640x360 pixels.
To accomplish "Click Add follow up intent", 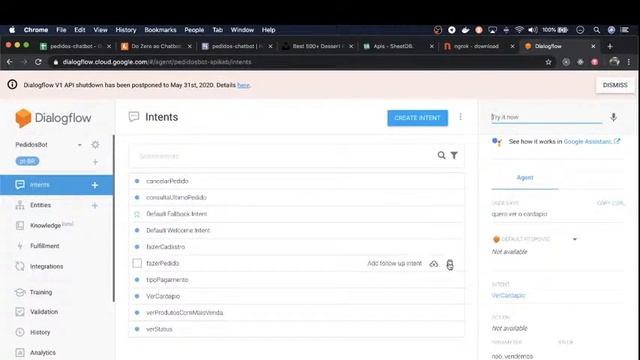I will [x=394, y=263].
